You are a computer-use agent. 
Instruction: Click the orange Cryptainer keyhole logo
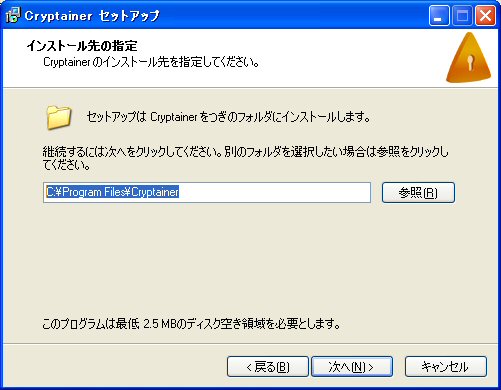469,58
